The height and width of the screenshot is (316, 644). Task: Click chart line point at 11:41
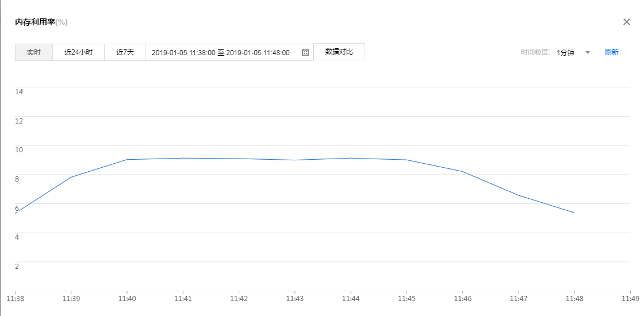tap(183, 158)
